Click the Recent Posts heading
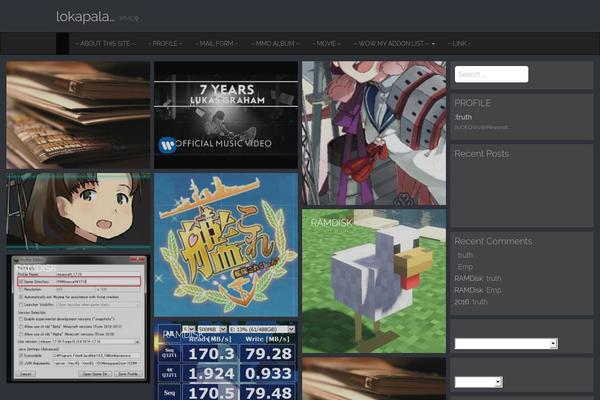The width and height of the screenshot is (600, 400). pyautogui.click(x=481, y=154)
